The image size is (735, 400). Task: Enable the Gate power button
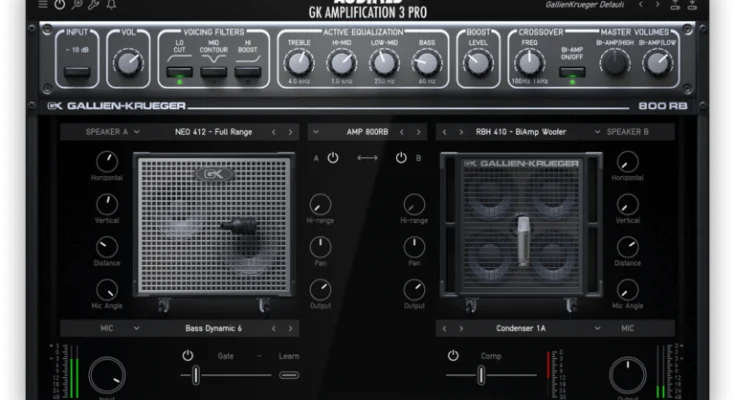[x=187, y=355]
